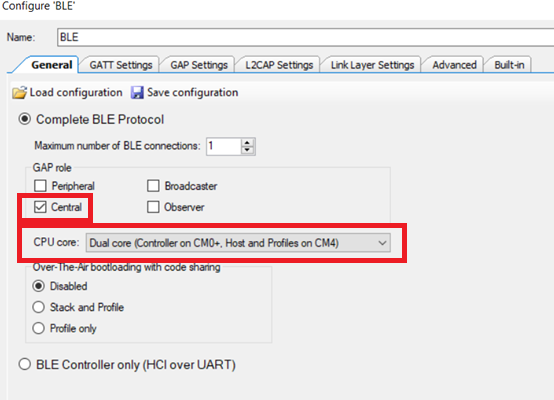Open the Link Layer Settings tab
Screen dimensions: 554x400
(372, 65)
